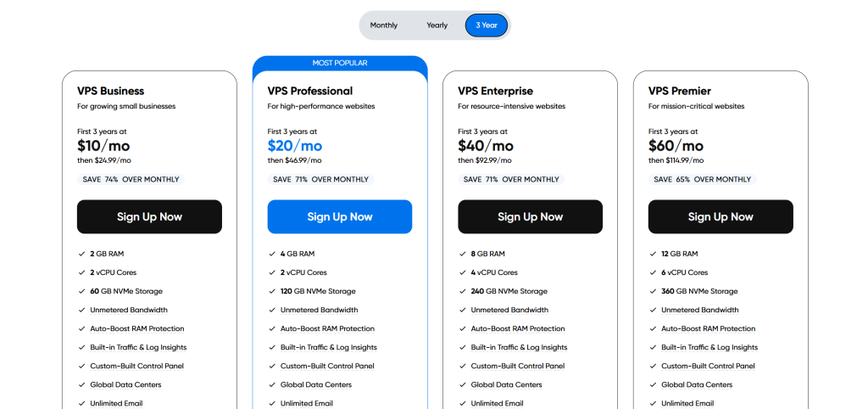Viewport: 868px width, 409px height.
Task: Click checkmark next to 60 GB NVMe Storage
Action: pyautogui.click(x=81, y=291)
